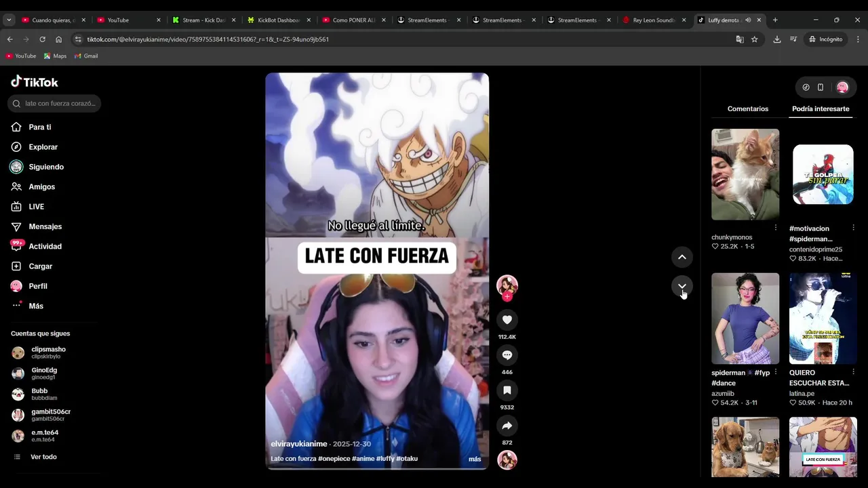Like the video with heart icon
This screenshot has width=868, height=488.
click(x=507, y=319)
